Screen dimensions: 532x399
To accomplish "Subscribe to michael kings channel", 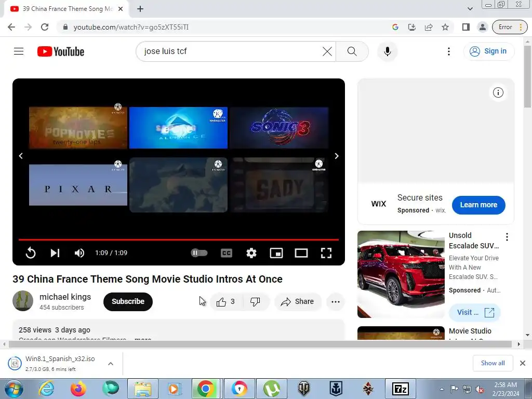I will pos(128,301).
